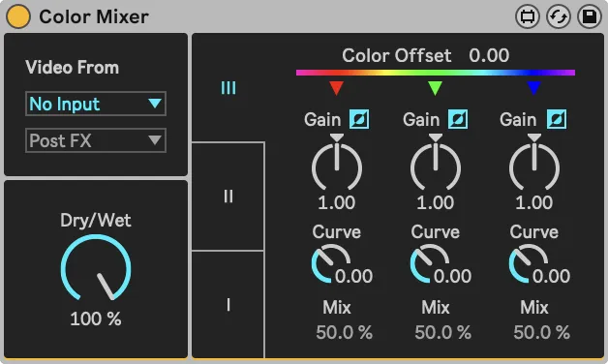Image resolution: width=608 pixels, height=364 pixels.
Task: Click the red channel Curve value 0.00
Action: 353,276
